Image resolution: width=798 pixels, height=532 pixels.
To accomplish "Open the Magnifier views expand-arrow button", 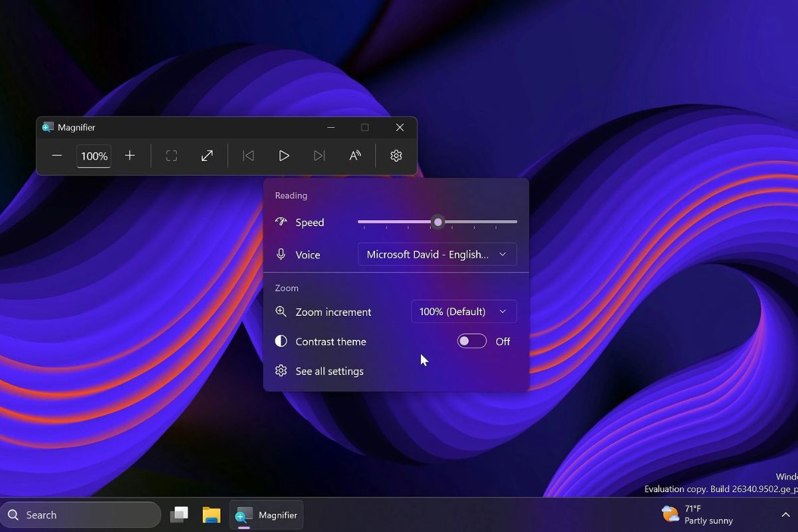I will point(207,156).
